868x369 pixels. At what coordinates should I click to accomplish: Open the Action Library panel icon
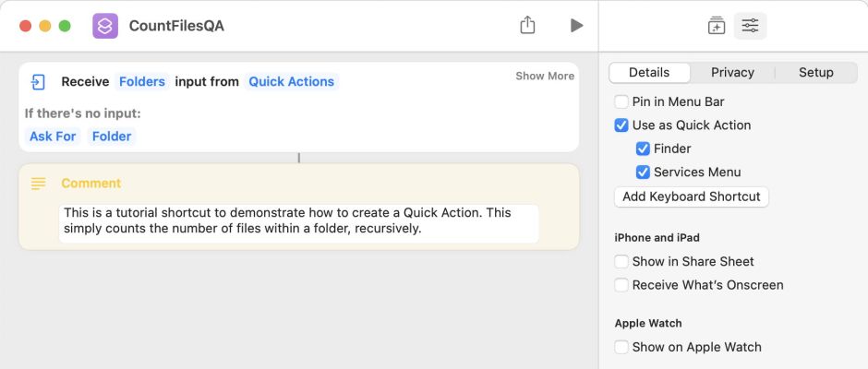click(717, 26)
